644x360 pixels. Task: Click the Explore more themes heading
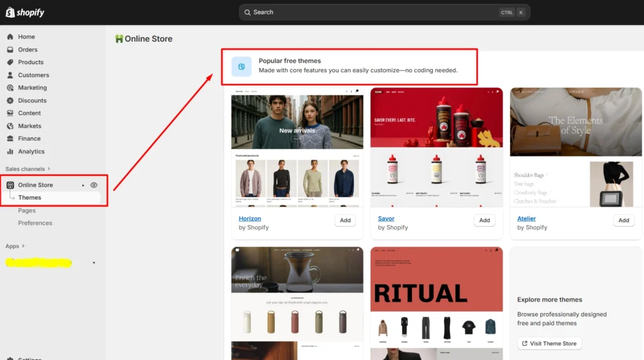tap(550, 299)
